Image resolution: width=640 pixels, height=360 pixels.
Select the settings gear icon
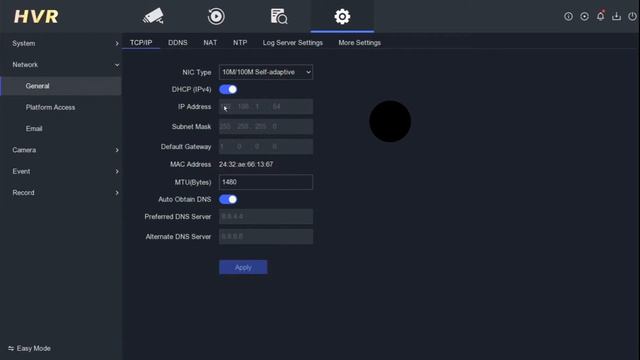[342, 16]
